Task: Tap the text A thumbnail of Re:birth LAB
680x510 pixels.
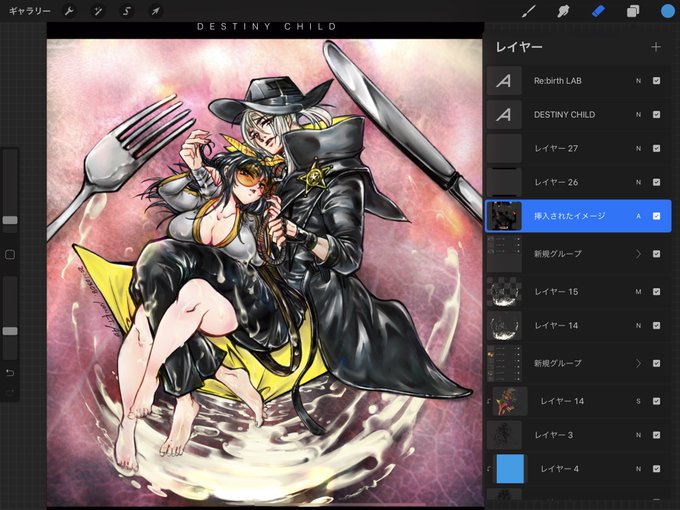Action: [504, 81]
